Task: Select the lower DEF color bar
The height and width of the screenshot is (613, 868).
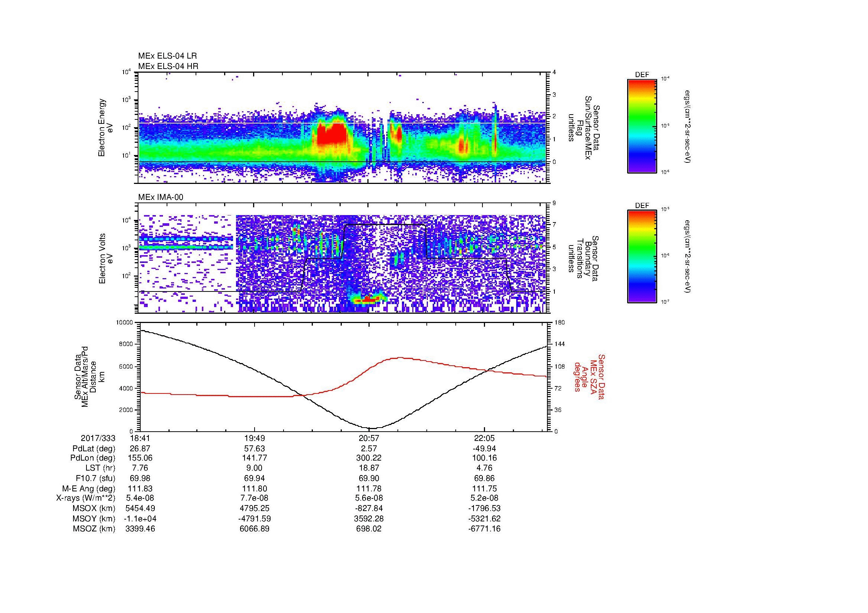Action: 642,257
